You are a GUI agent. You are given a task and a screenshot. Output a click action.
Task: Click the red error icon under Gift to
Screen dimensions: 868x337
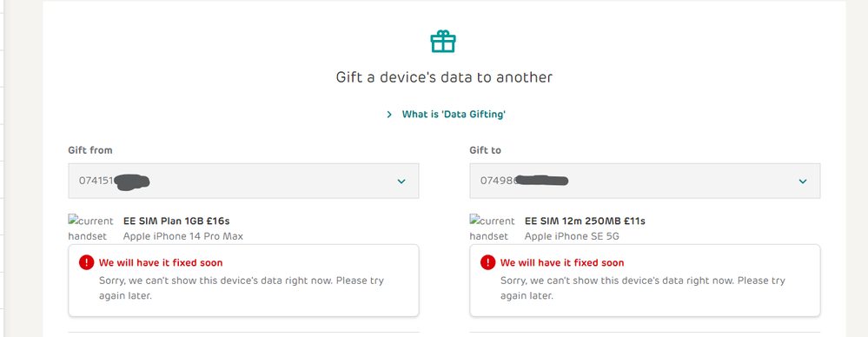[x=487, y=262]
